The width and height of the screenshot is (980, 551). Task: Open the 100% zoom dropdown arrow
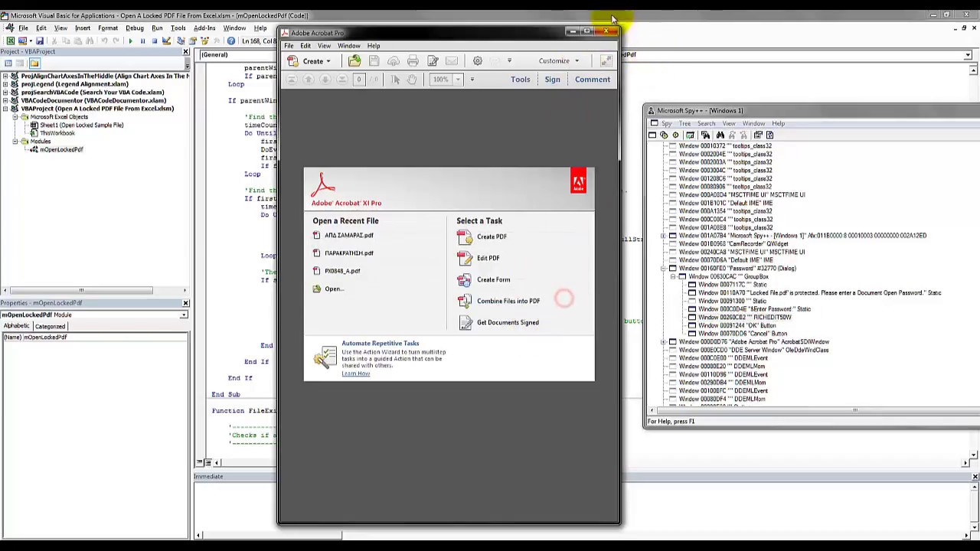click(x=458, y=80)
